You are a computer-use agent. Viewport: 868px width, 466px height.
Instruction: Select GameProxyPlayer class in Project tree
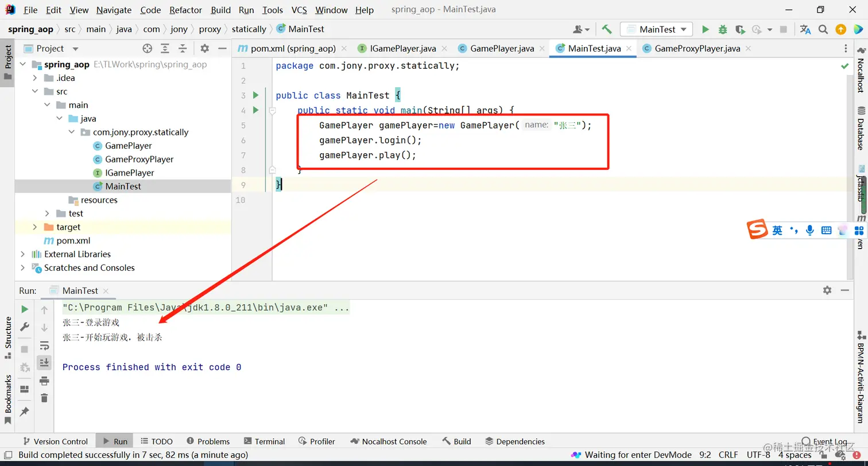[x=139, y=160]
